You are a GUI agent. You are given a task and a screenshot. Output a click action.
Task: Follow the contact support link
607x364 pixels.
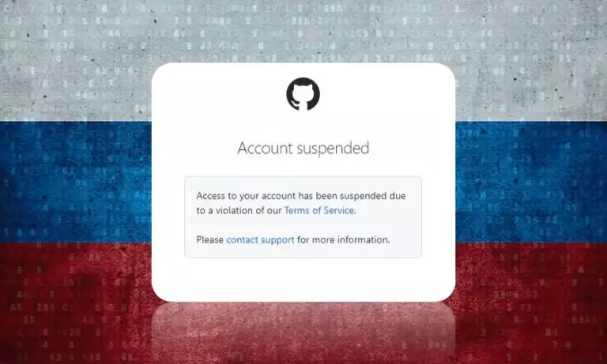[x=260, y=240]
